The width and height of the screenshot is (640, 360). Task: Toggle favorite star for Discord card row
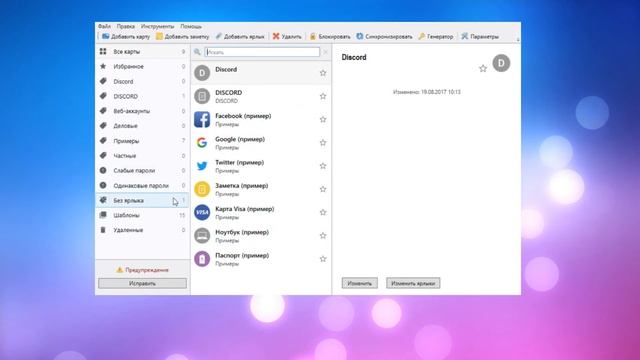click(x=323, y=73)
